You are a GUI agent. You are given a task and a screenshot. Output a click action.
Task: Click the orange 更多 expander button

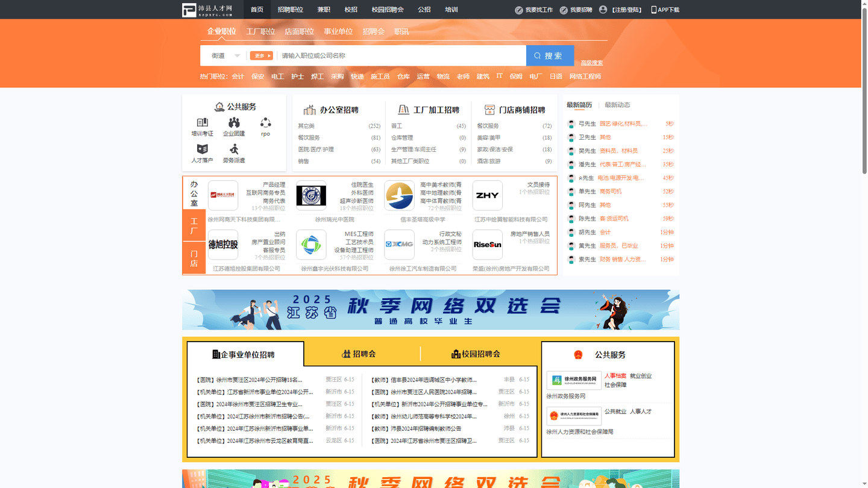(x=262, y=55)
